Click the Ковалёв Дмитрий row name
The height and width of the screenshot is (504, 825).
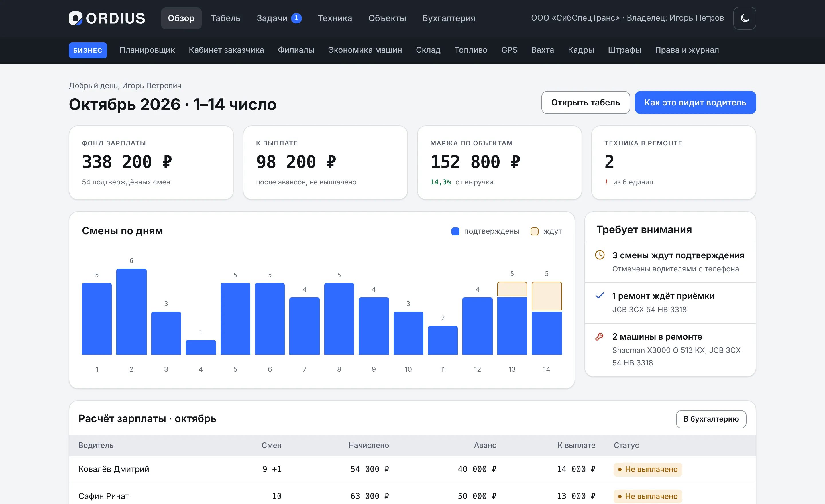click(x=114, y=469)
